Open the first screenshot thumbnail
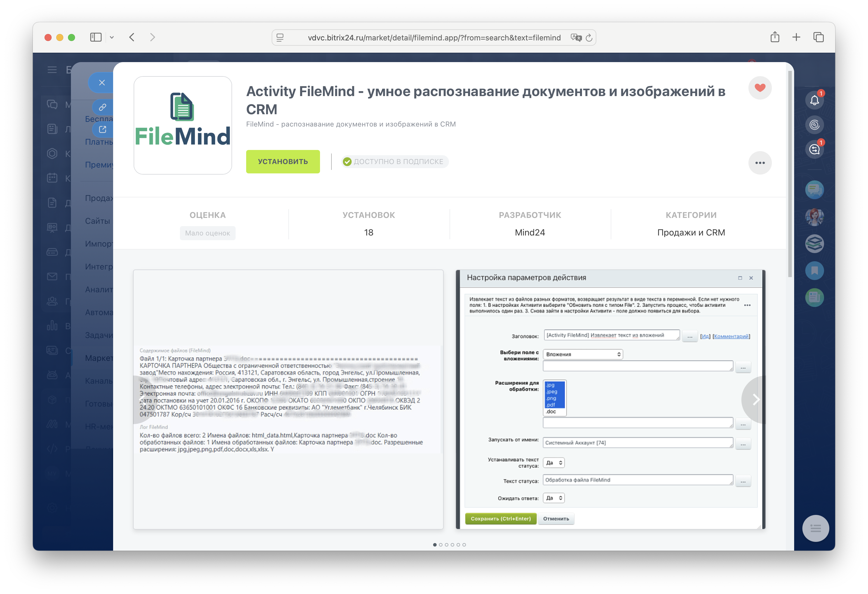The image size is (868, 594). [288, 399]
